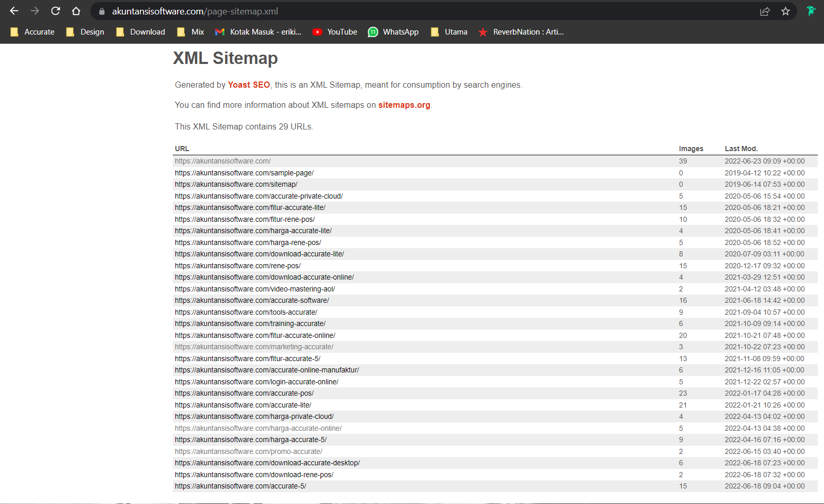Open the download-accurate-lite link
The height and width of the screenshot is (504, 824).
[260, 254]
